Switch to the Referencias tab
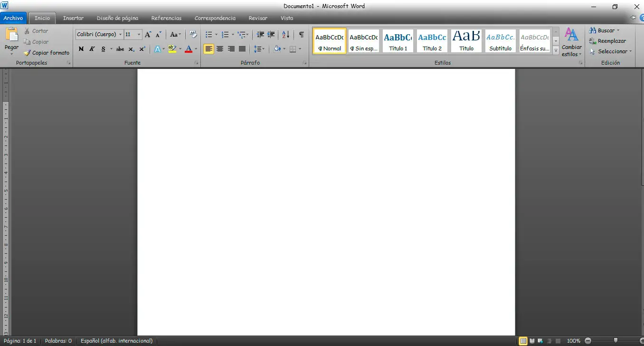Image resolution: width=644 pixels, height=346 pixels. (x=166, y=18)
